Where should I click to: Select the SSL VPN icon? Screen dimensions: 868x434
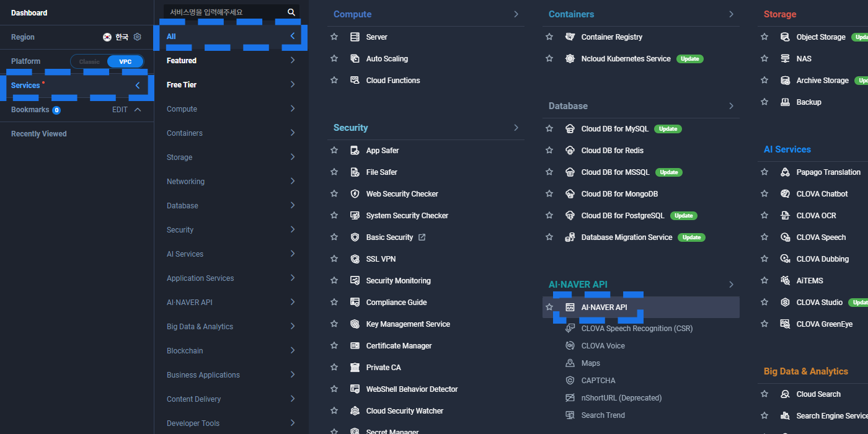355,259
